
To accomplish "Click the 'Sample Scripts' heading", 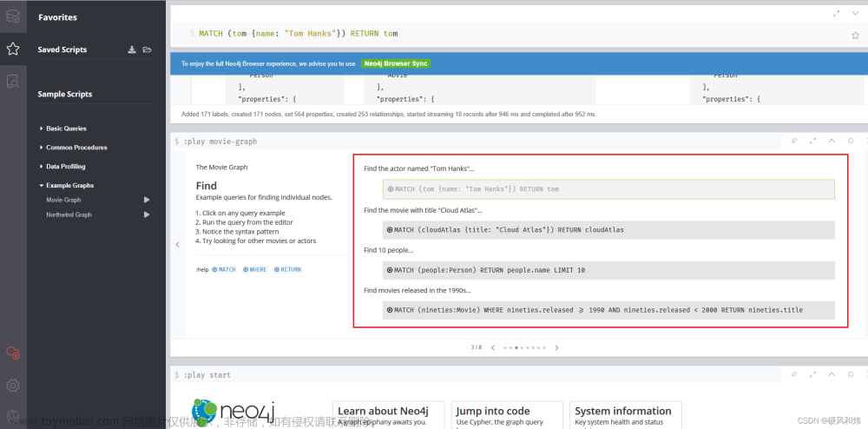I will tap(65, 94).
